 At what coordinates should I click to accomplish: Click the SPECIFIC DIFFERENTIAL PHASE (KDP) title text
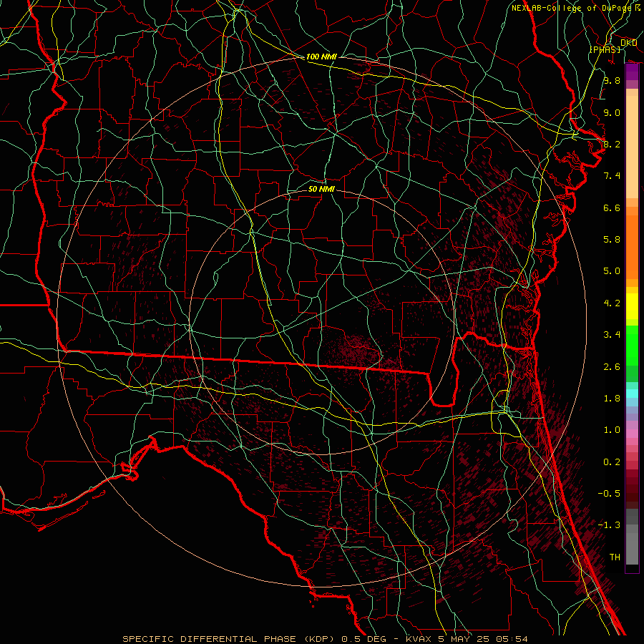[229, 639]
